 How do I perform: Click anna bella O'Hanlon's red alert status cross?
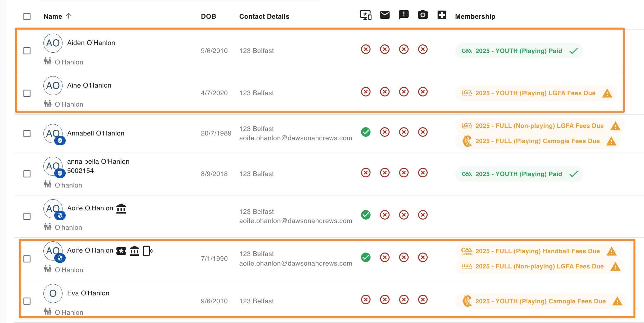(404, 173)
